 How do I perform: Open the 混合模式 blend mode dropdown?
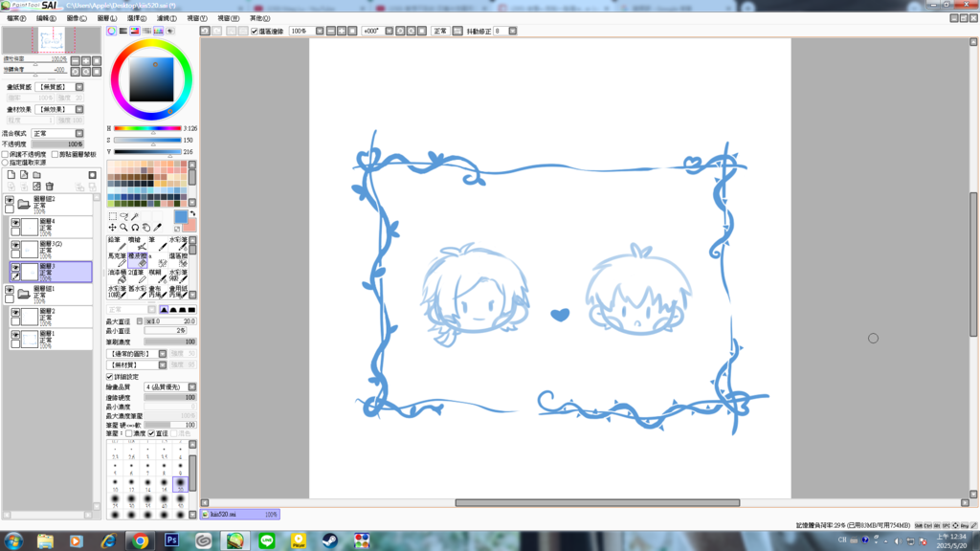coord(79,133)
